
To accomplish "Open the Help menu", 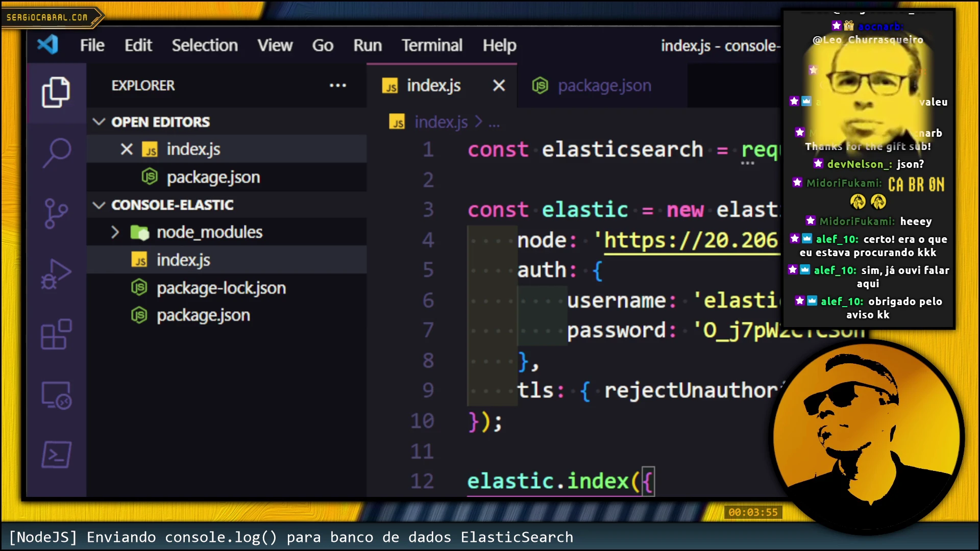I will click(x=500, y=45).
